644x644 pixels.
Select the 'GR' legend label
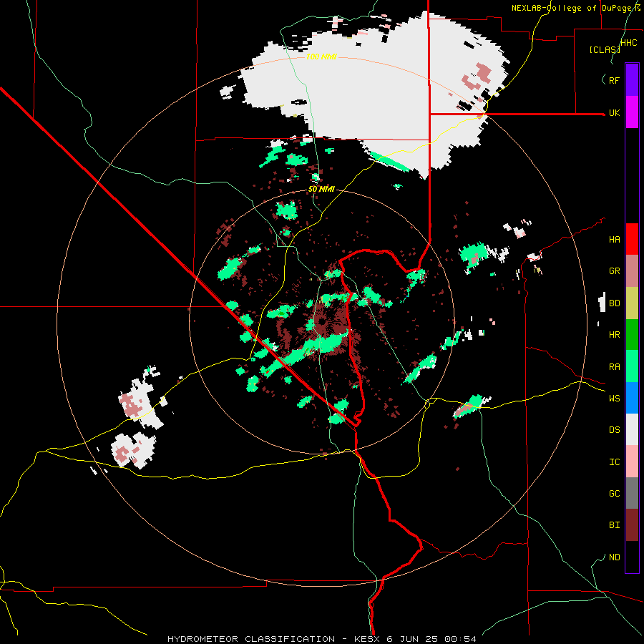pos(614,271)
